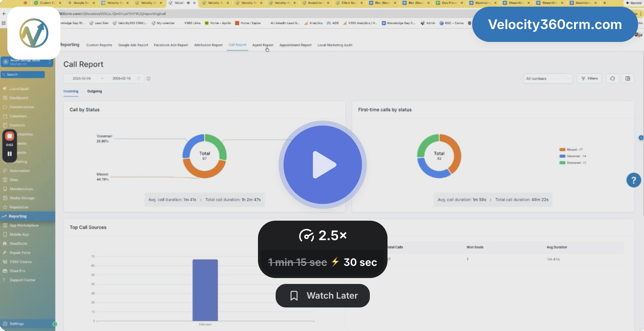Toggle the columns layout icon button
The height and width of the screenshot is (331, 644).
(628, 78)
